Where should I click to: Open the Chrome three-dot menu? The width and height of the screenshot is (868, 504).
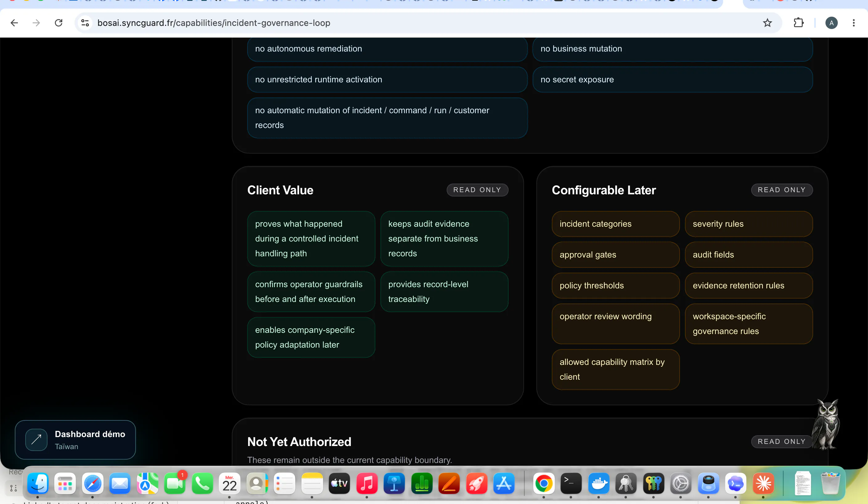pyautogui.click(x=854, y=23)
